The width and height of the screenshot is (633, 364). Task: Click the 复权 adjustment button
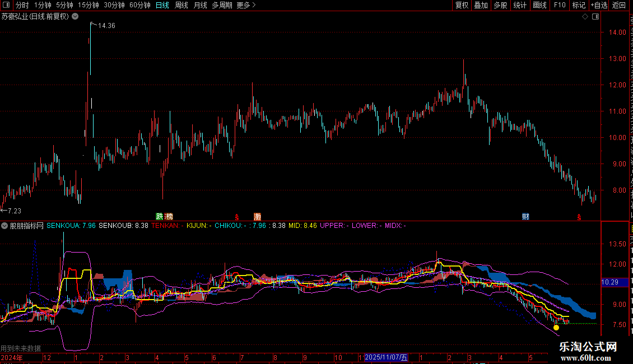pyautogui.click(x=462, y=5)
